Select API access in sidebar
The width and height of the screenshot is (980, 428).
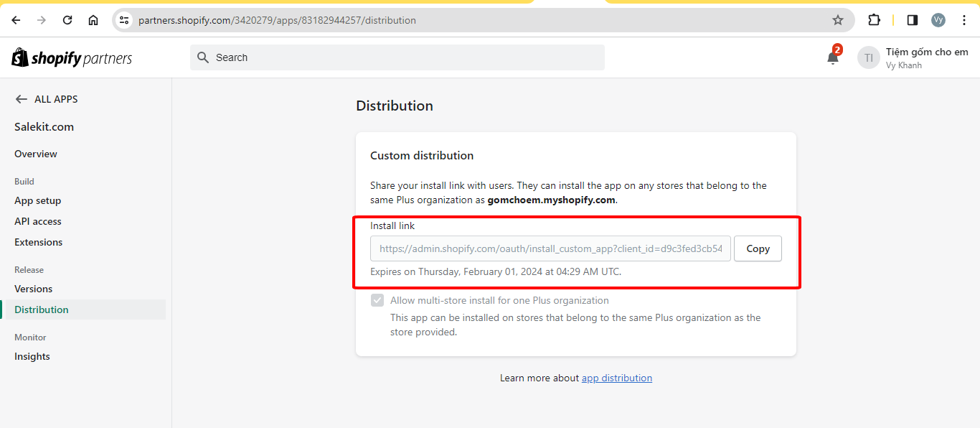click(x=38, y=221)
